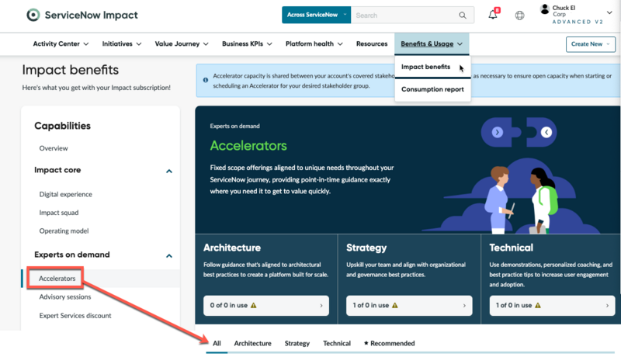Image resolution: width=621 pixels, height=364 pixels.
Task: Open the Platform health dropdown
Action: point(314,44)
